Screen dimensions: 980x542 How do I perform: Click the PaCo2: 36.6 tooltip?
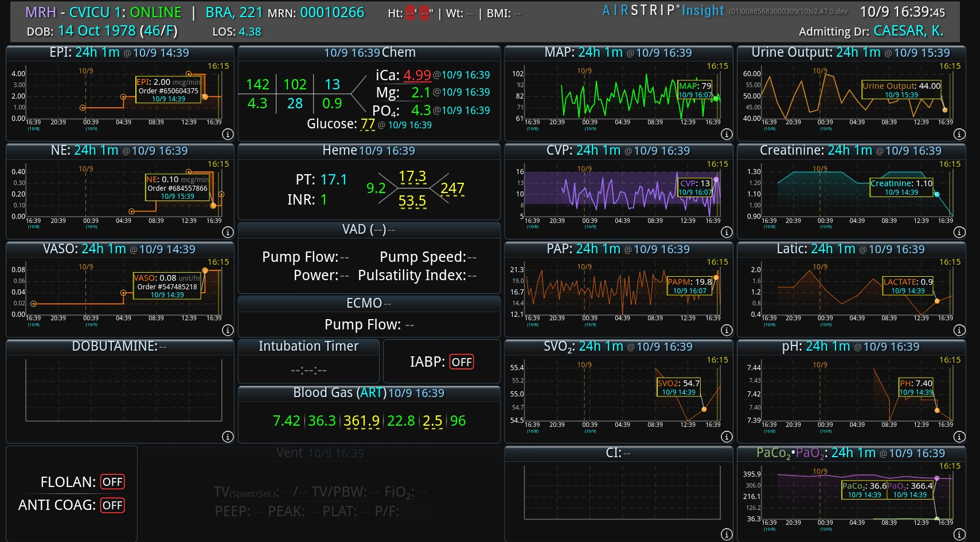click(x=864, y=490)
